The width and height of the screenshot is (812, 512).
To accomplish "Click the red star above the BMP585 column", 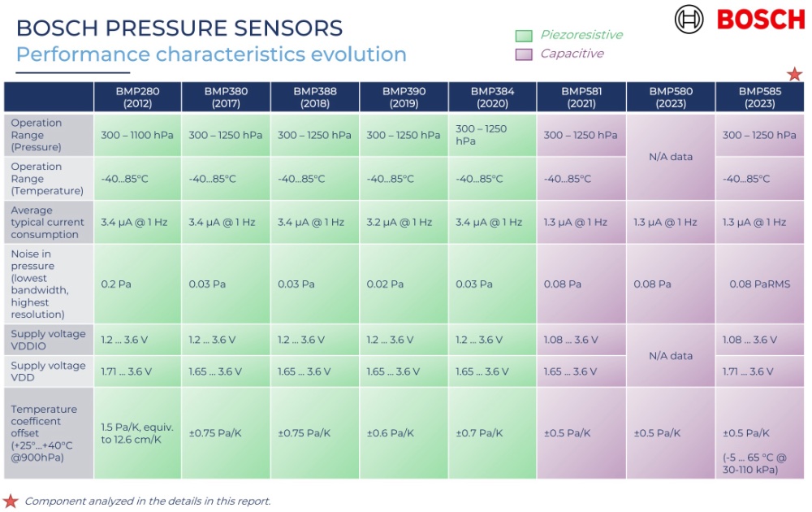I will tap(794, 74).
